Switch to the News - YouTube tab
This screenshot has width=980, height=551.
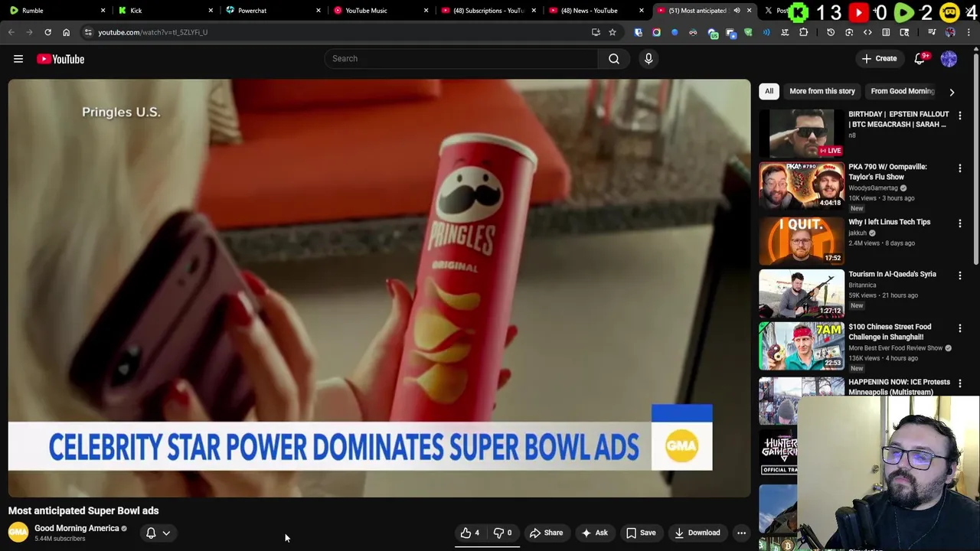[x=596, y=11]
